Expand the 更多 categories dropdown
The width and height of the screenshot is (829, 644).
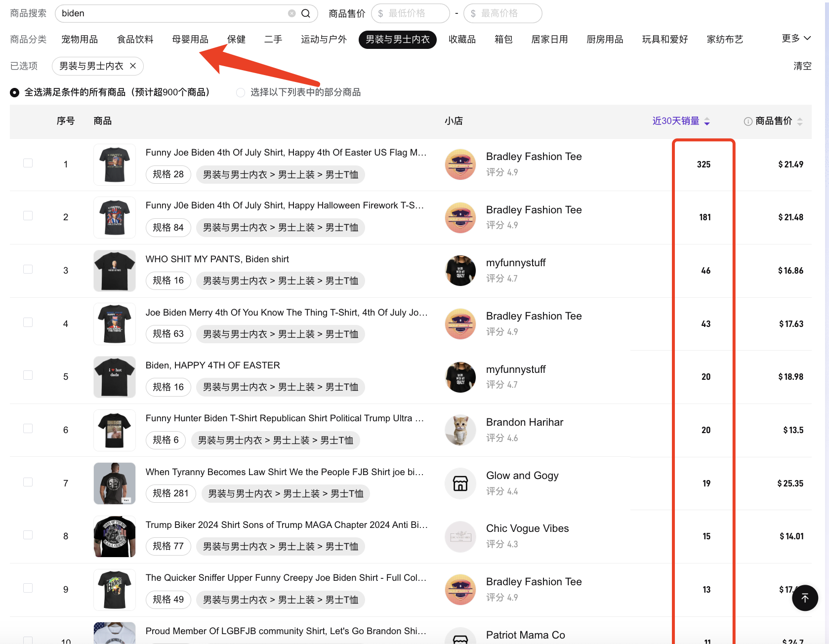[x=796, y=39]
